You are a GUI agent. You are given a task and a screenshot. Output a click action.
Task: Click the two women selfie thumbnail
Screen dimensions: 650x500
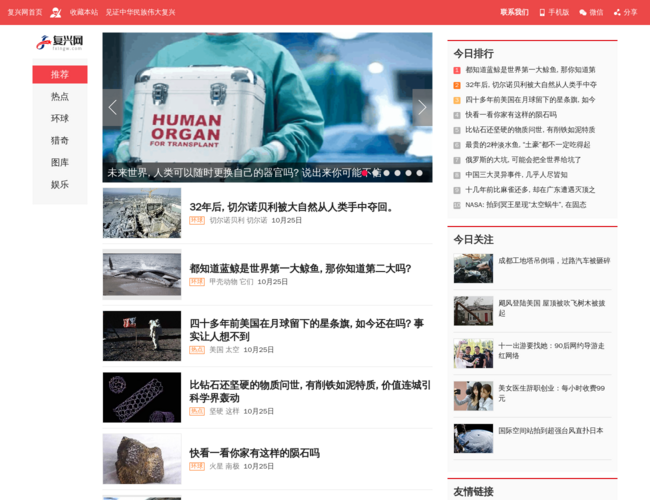coord(473,396)
